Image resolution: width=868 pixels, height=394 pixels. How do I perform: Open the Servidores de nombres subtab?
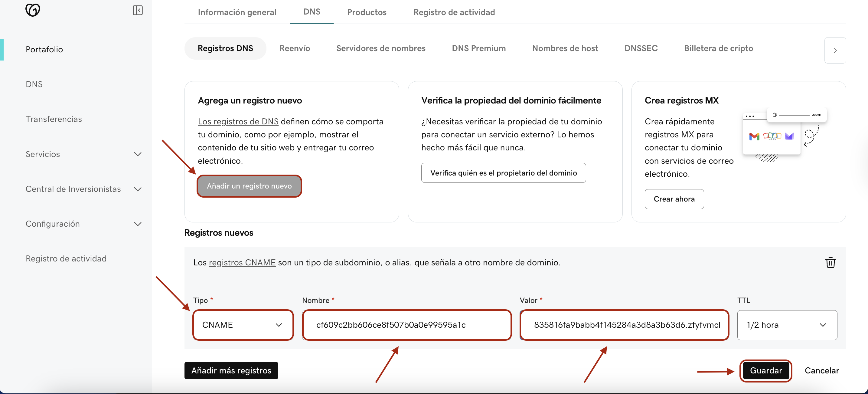pyautogui.click(x=381, y=48)
